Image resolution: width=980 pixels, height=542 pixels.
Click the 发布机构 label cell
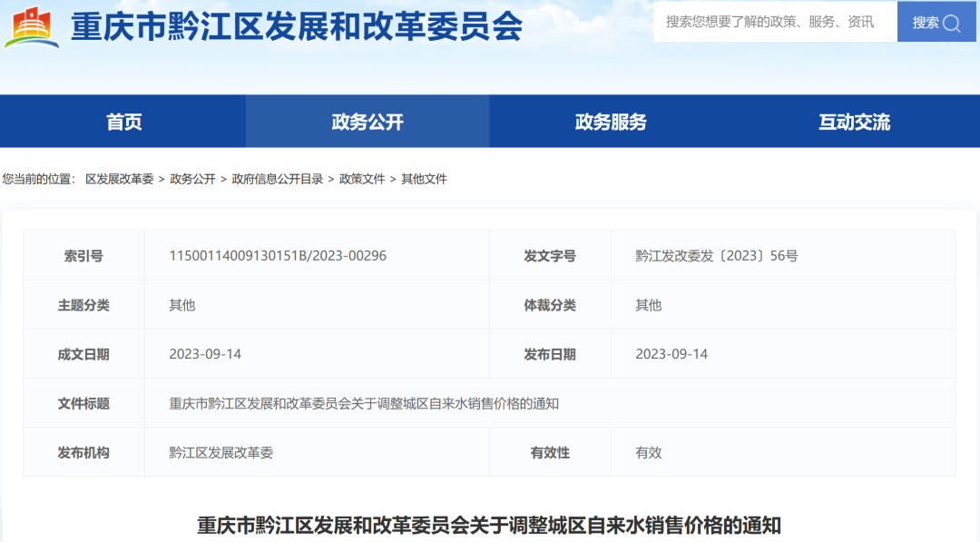(83, 453)
